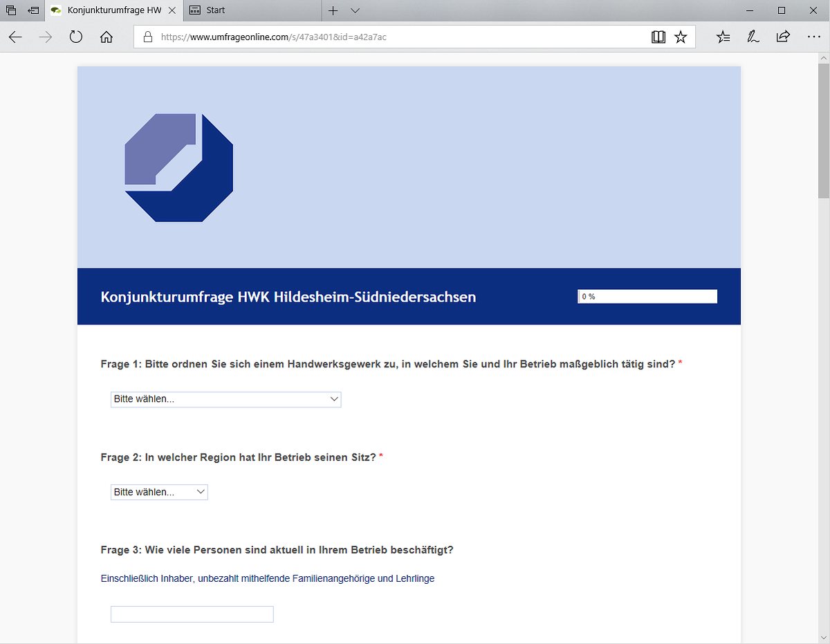Click the Konjunkturumfrage HWK Hildesheim-Südniedersachsen title
This screenshot has height=644, width=830.
pos(288,297)
